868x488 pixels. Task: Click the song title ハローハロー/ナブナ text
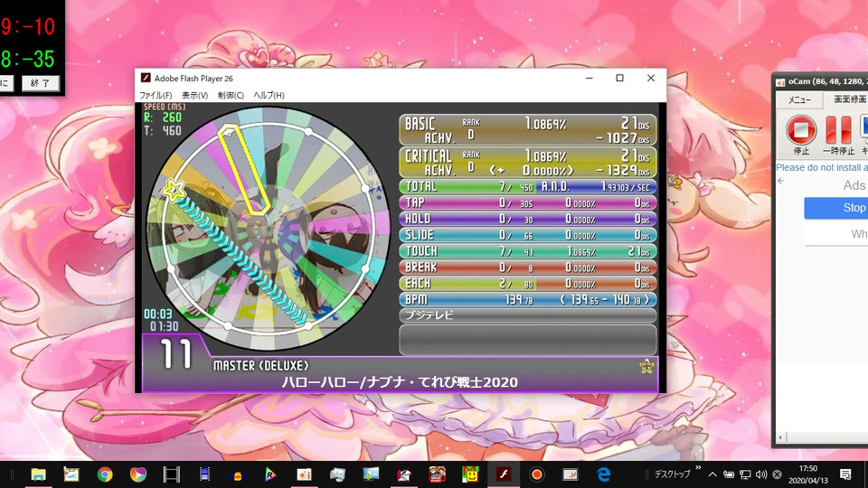click(399, 382)
